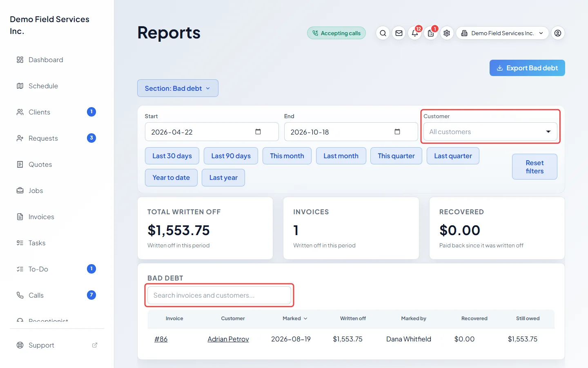This screenshot has width=588, height=368.
Task: Click the Export Bad debt button
Action: pos(527,68)
